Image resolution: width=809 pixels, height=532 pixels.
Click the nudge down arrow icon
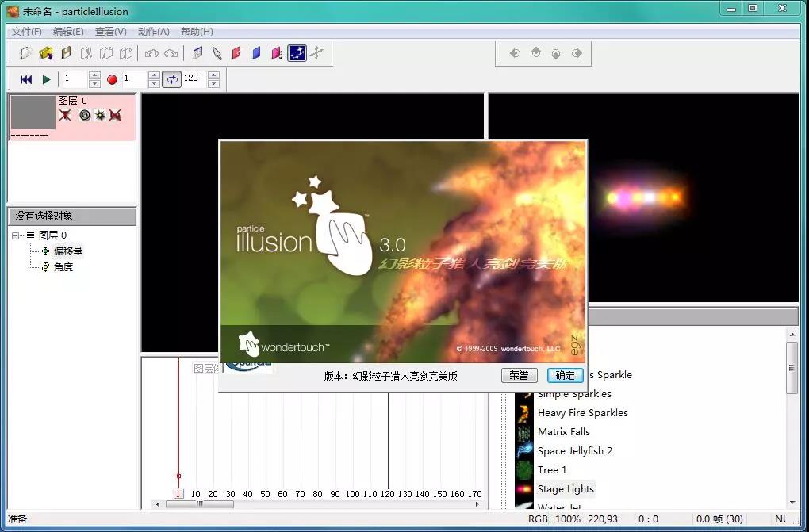coord(556,53)
